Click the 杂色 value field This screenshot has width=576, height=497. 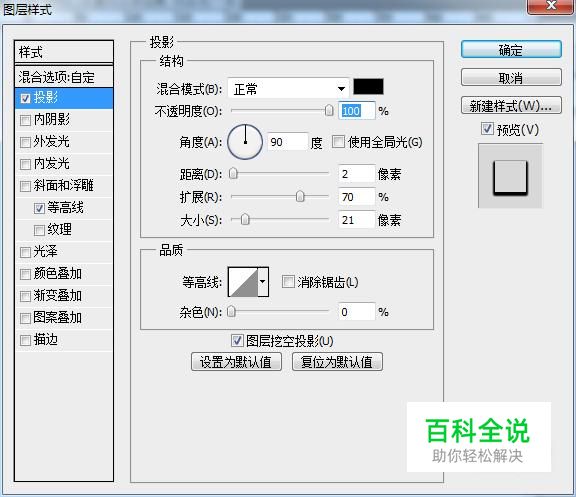356,312
